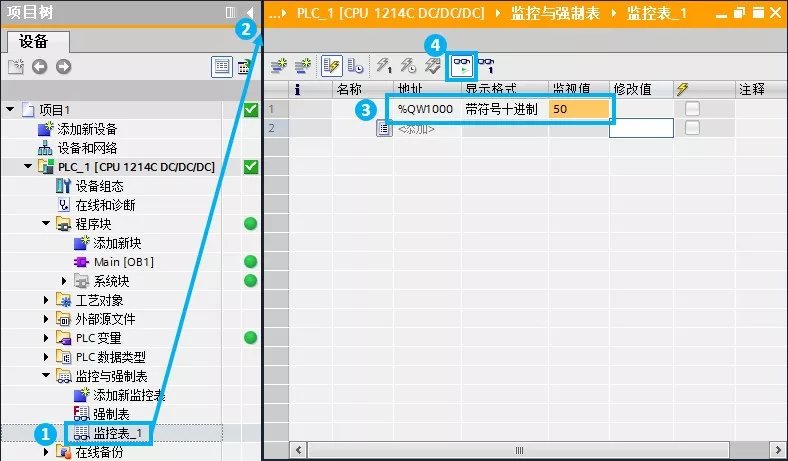
Task: Select the 设备 tab
Action: tap(39, 42)
